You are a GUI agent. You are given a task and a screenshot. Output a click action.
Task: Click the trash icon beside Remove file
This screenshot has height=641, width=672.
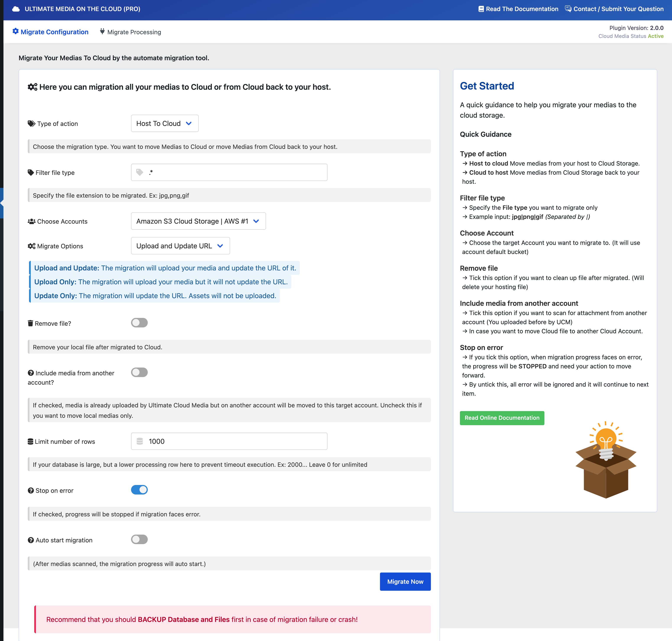[x=30, y=323]
